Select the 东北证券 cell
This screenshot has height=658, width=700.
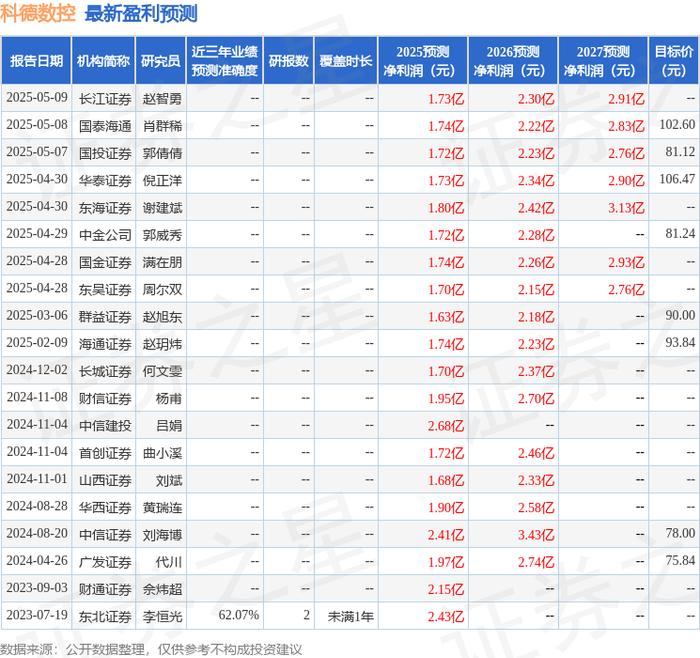tap(105, 617)
